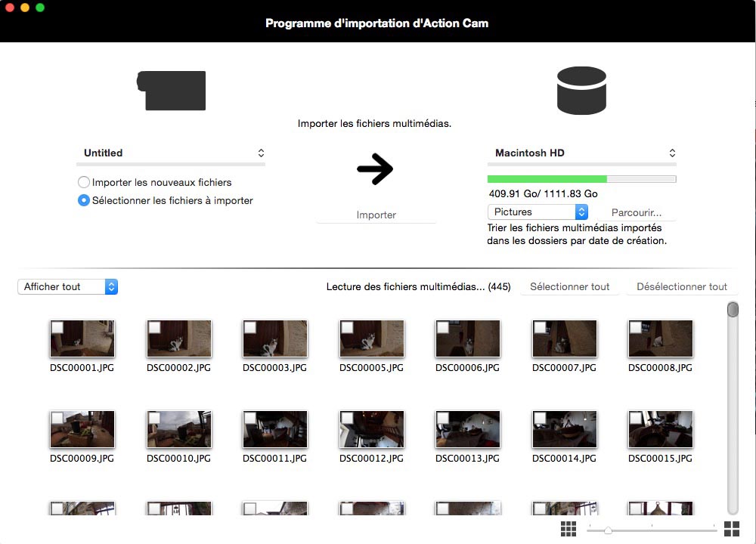Select the DSC00001.JPG thumbnail
Image resolution: width=756 pixels, height=544 pixels.
point(82,338)
